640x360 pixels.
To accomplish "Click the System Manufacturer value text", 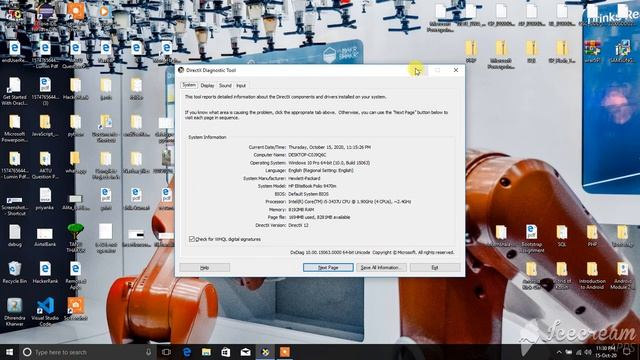I will (x=304, y=178).
